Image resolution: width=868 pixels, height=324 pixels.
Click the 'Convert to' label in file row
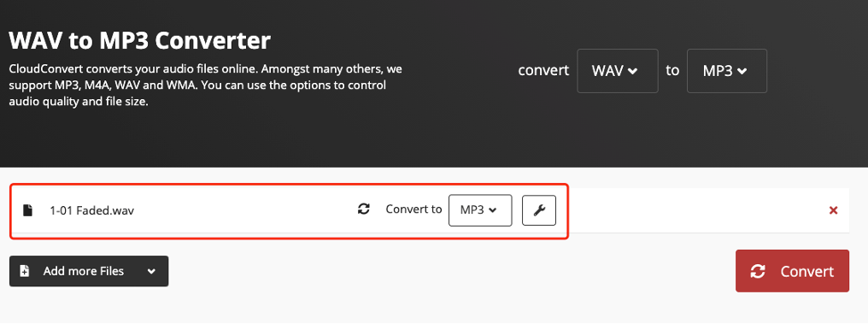(413, 209)
